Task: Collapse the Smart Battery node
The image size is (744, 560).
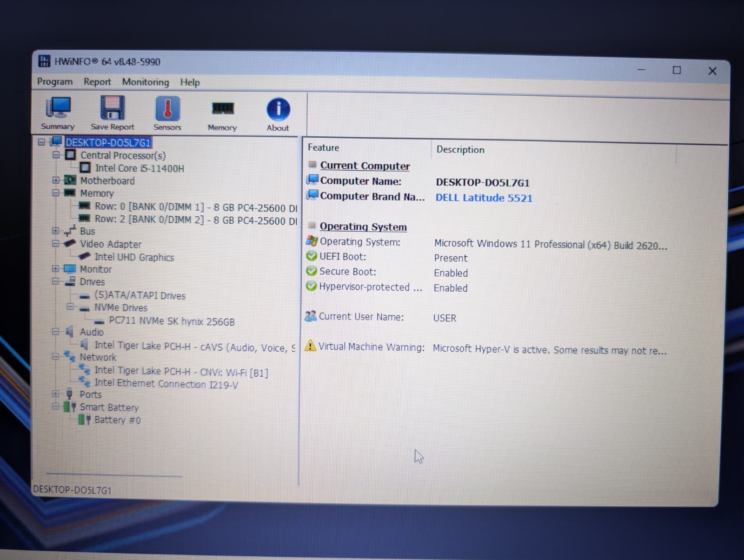Action: (x=55, y=407)
